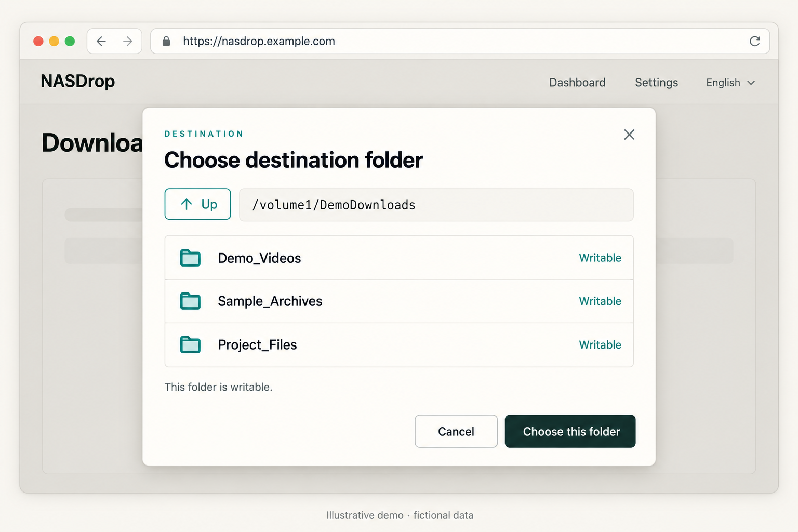The image size is (798, 532).
Task: Click the Demo_Videos folder icon
Action: click(x=190, y=258)
